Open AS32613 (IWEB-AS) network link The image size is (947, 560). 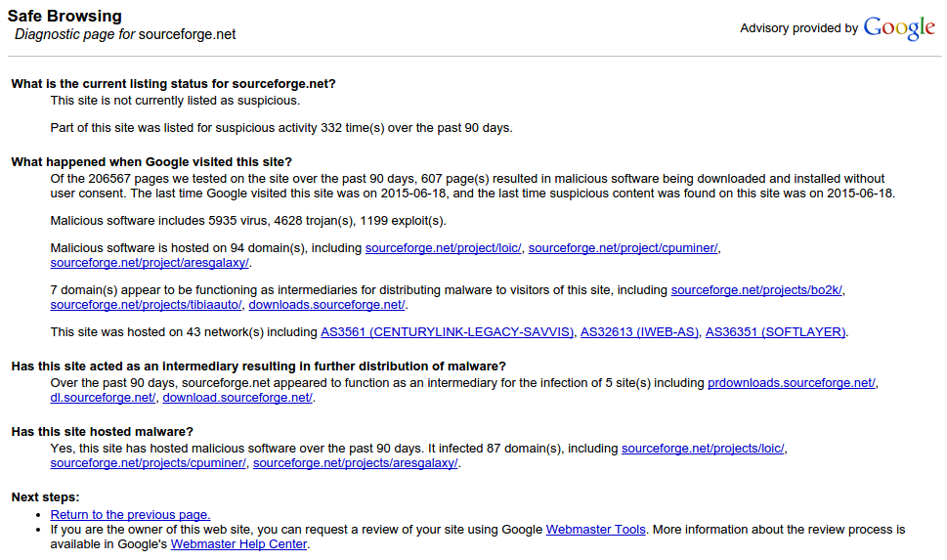click(x=639, y=332)
